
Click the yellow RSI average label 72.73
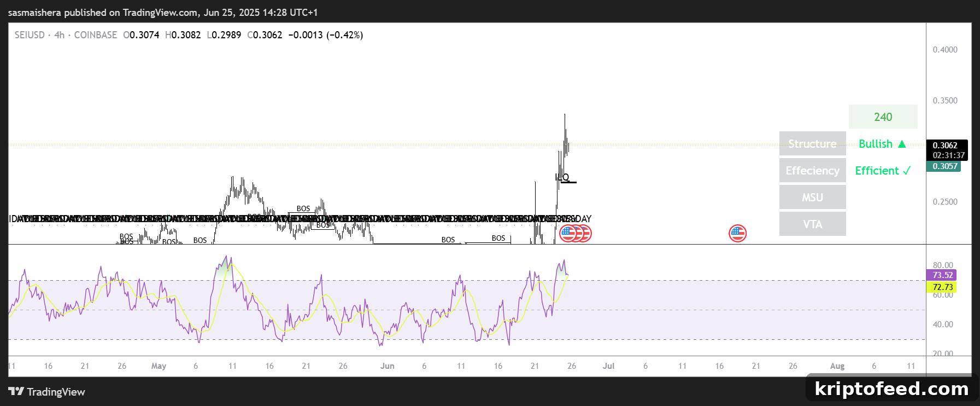click(942, 287)
